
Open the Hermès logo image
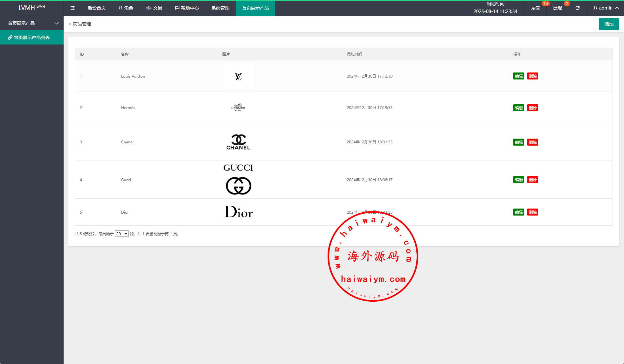[x=238, y=107]
